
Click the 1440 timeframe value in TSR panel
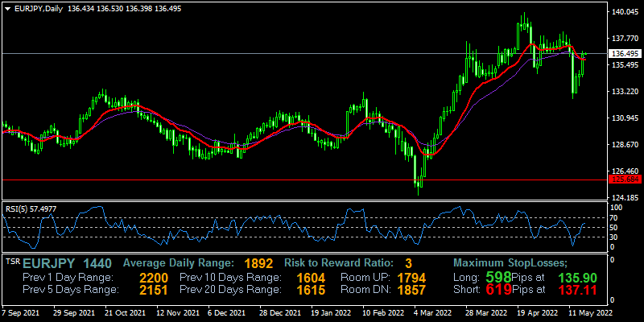[97, 263]
